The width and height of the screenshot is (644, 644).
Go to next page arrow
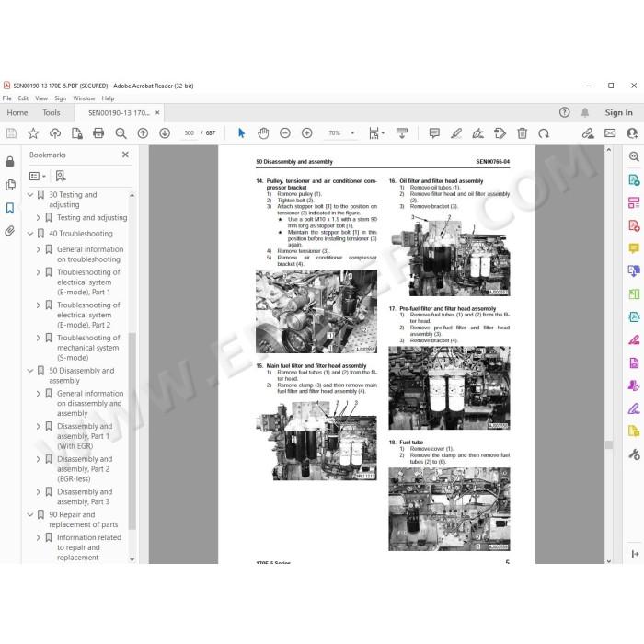tap(165, 133)
